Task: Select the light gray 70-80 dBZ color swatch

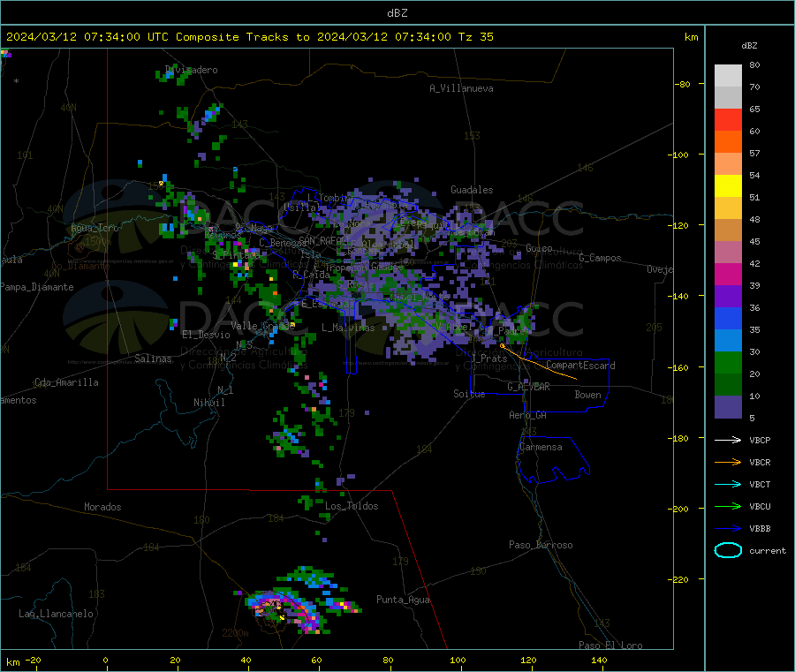Action: [728, 76]
